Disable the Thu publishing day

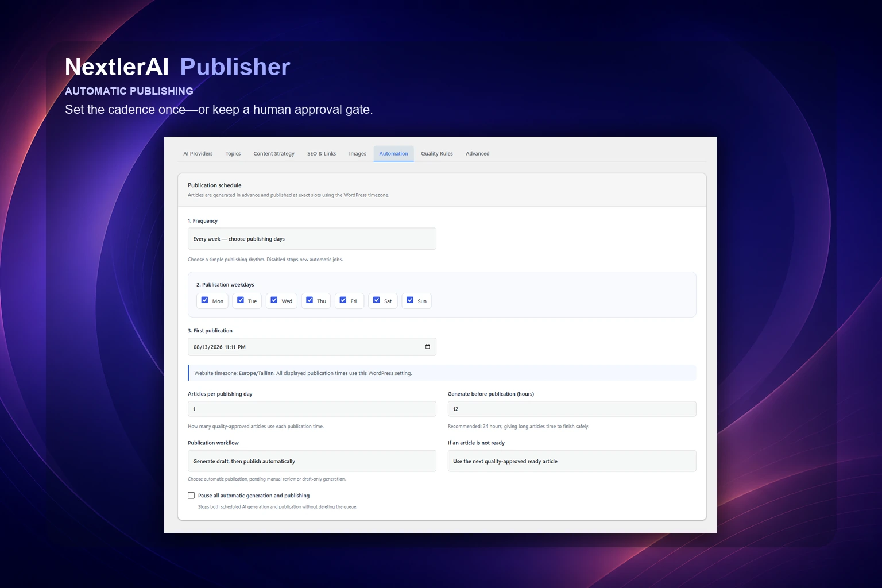point(310,300)
